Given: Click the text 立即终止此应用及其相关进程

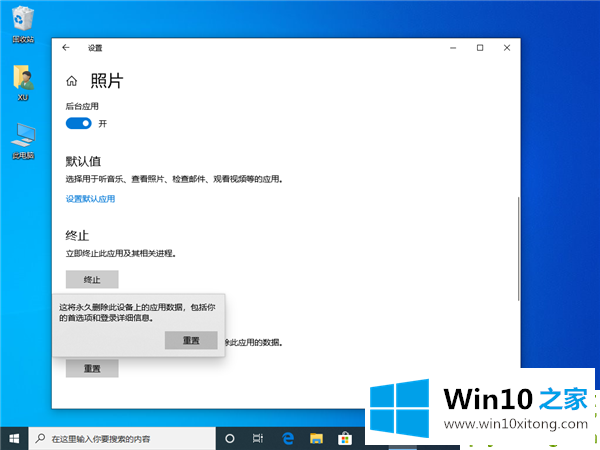Looking at the screenshot, I should tap(120, 253).
